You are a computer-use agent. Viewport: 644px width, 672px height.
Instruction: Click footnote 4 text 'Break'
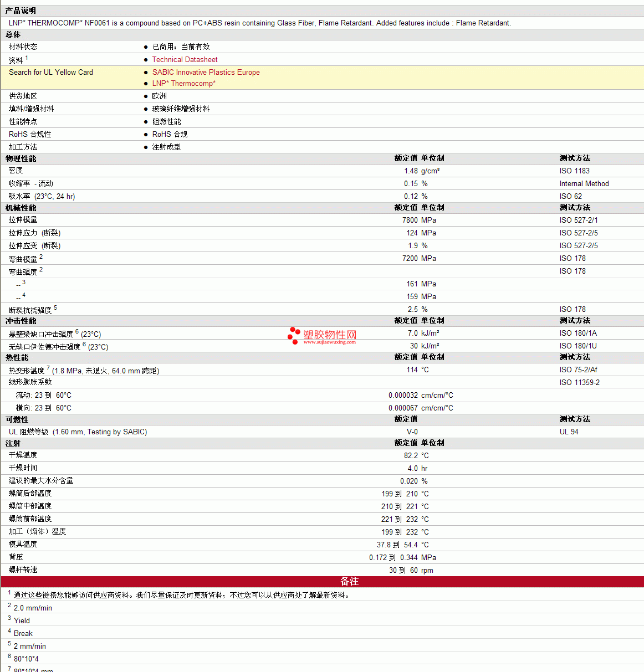coord(23,634)
